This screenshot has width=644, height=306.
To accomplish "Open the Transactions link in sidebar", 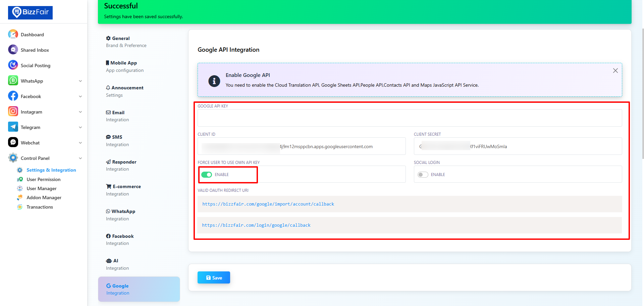I will pos(40,207).
